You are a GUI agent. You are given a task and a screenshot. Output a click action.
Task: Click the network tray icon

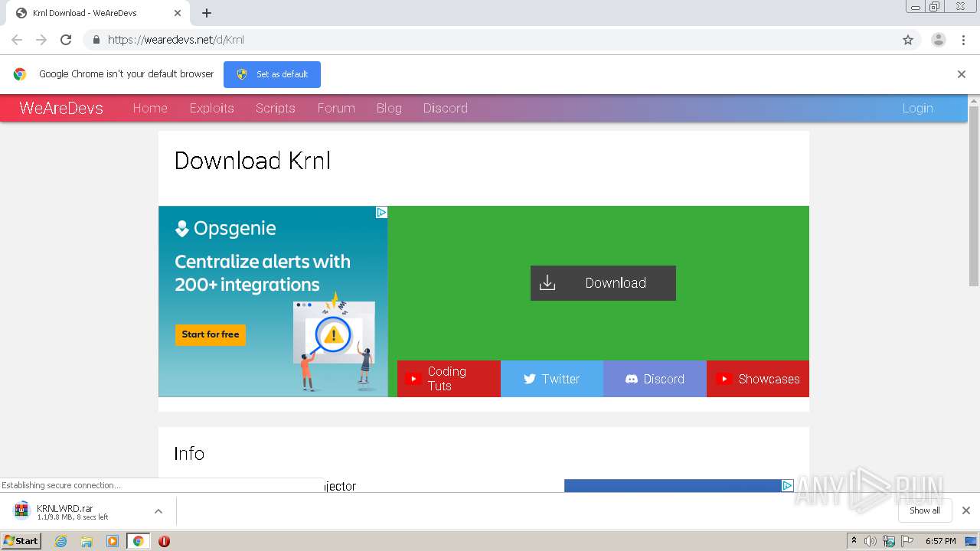click(x=889, y=541)
